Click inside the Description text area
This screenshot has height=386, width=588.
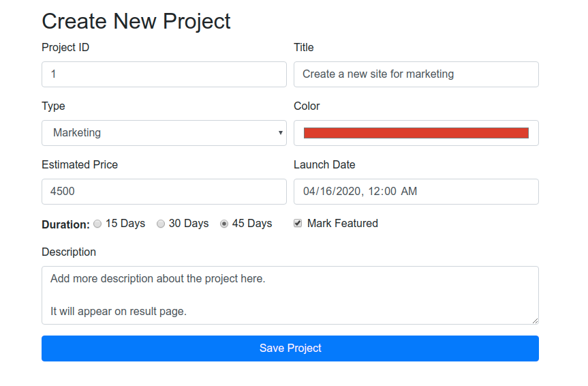point(290,295)
